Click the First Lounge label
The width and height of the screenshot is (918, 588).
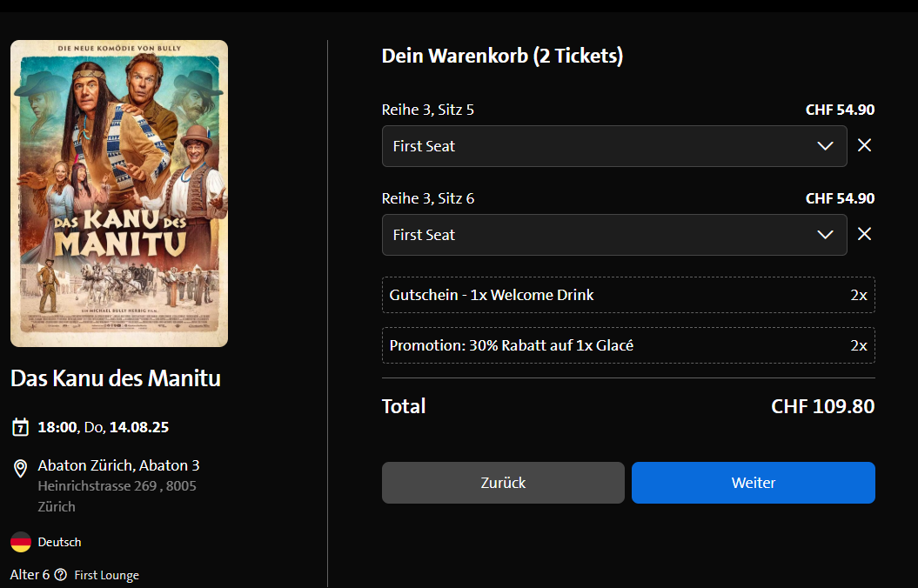(106, 575)
